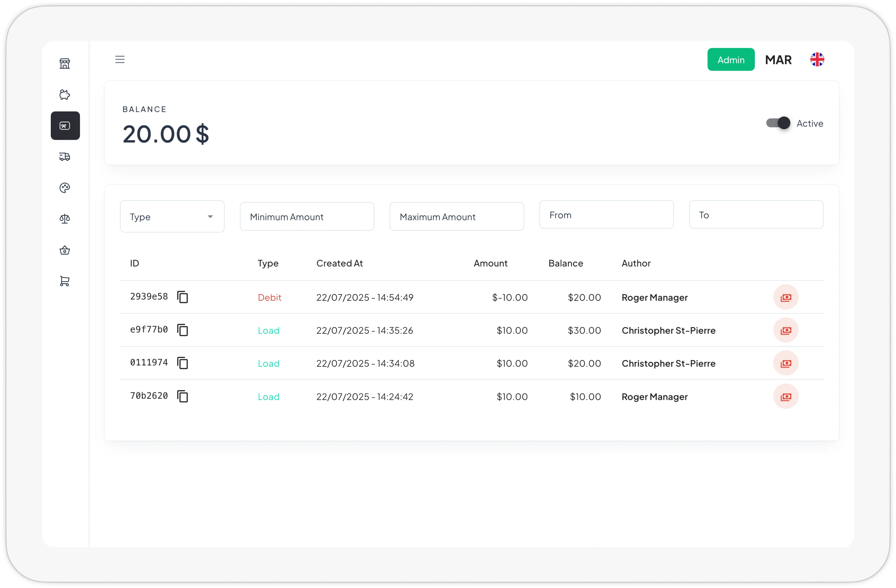
Task: Open the balance scales sidebar icon
Action: pos(65,218)
